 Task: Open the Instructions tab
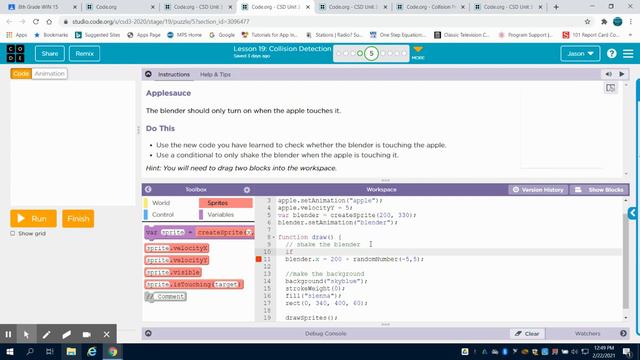(174, 74)
